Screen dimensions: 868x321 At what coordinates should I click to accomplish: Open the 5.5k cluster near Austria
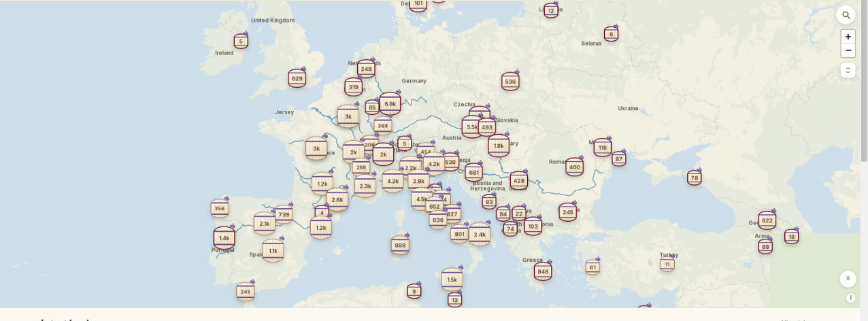coord(472,126)
